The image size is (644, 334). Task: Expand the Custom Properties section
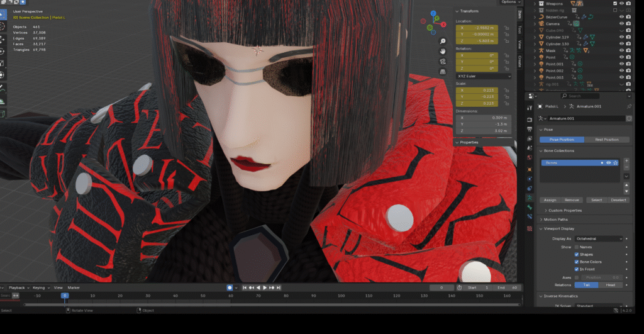pos(564,210)
